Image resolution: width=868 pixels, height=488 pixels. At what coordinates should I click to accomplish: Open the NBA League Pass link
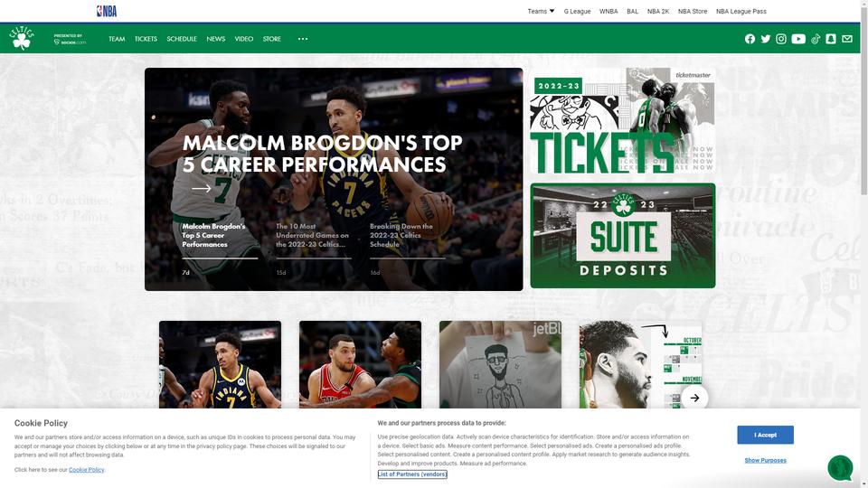[x=741, y=11]
